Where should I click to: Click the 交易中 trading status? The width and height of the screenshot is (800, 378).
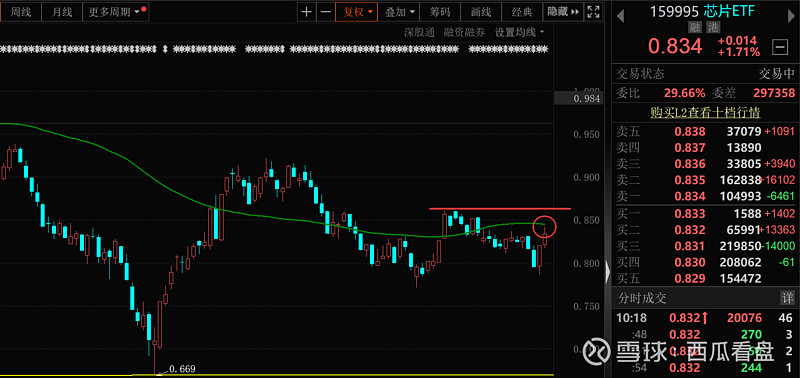coord(776,74)
